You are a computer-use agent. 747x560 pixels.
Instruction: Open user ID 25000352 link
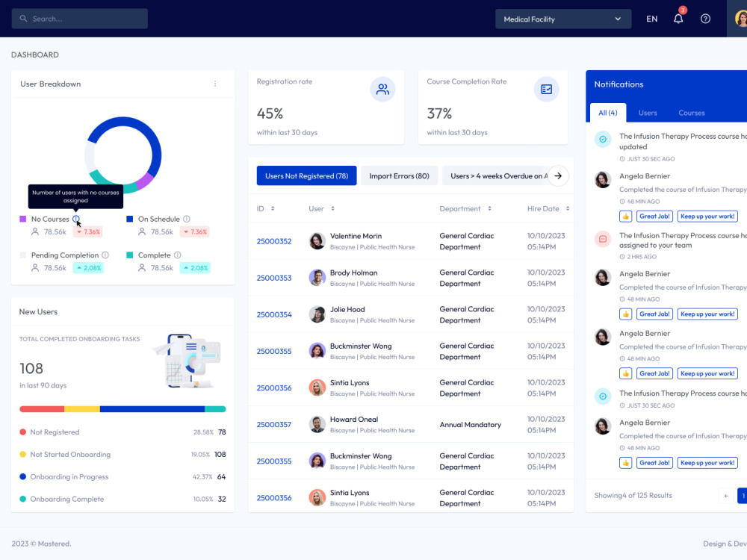(x=274, y=241)
